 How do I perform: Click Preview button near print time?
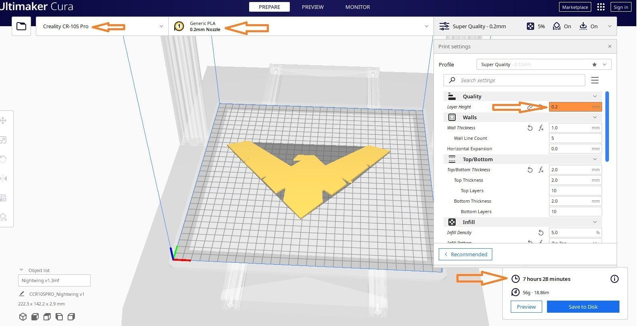click(526, 307)
